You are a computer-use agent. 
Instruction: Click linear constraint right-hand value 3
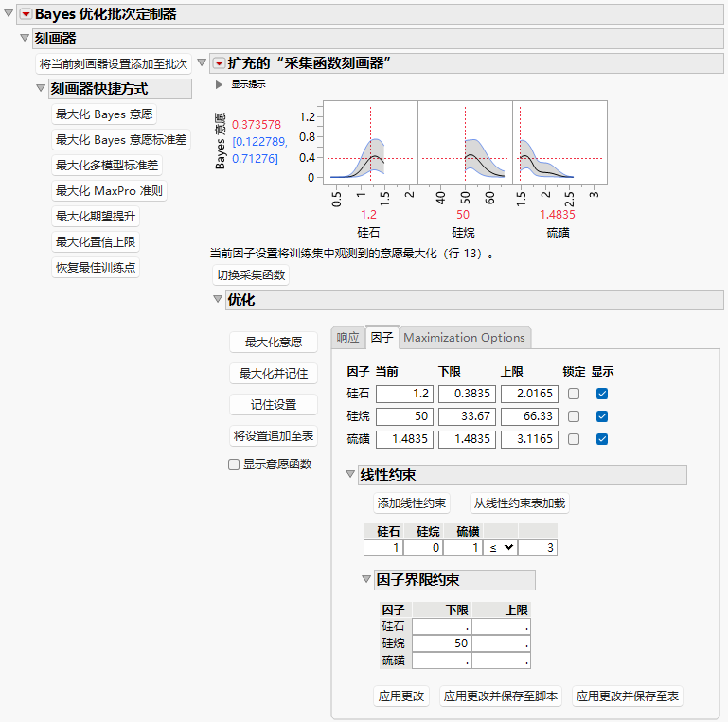coord(538,548)
